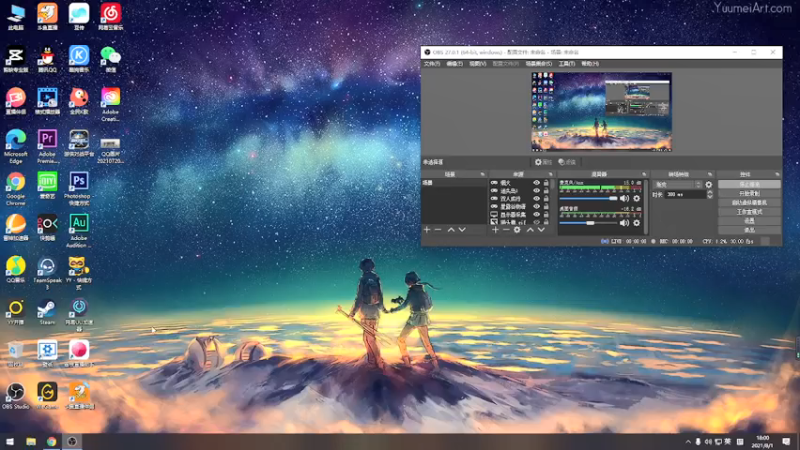
Task: Pop out the Scenes dock panel
Action: point(482,174)
